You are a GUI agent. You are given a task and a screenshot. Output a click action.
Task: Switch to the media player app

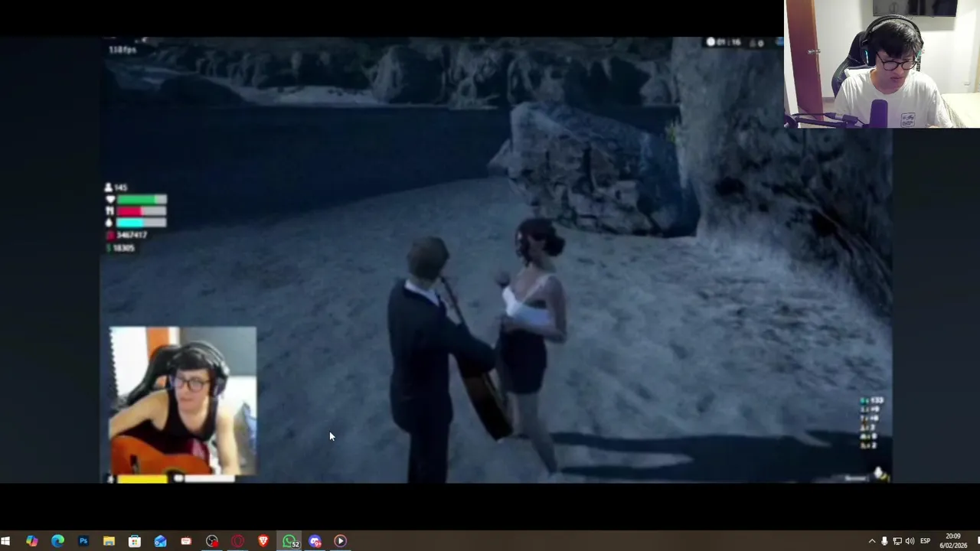pyautogui.click(x=341, y=541)
